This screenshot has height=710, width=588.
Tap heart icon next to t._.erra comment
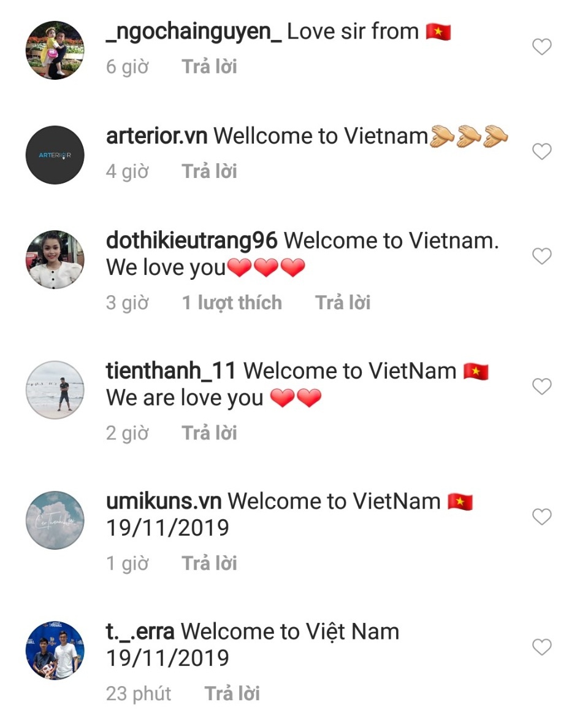[541, 647]
